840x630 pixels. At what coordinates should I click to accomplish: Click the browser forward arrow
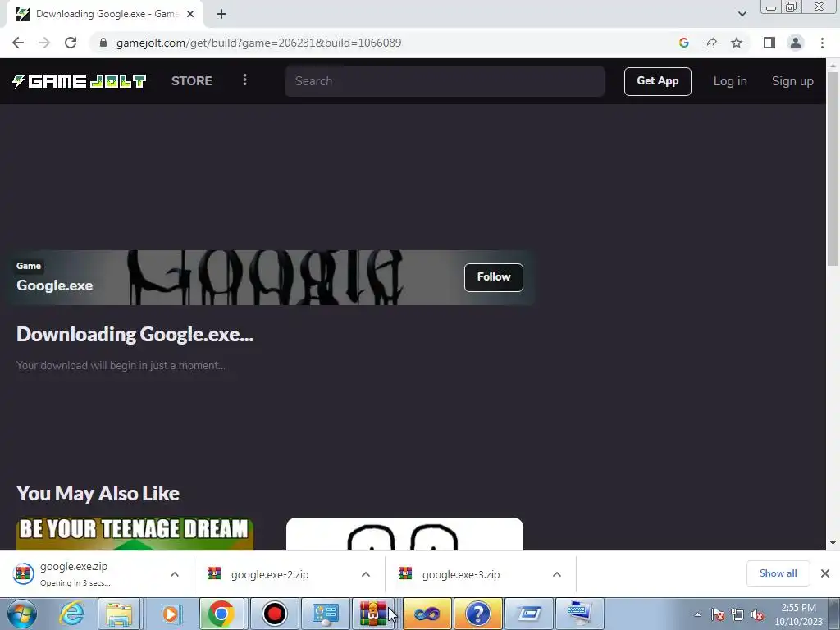pos(44,43)
